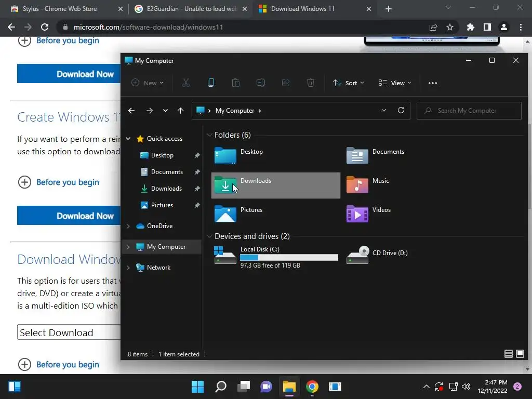Click the Copy icon in Explorer toolbar
Screen dimensions: 532x399
coord(211,83)
